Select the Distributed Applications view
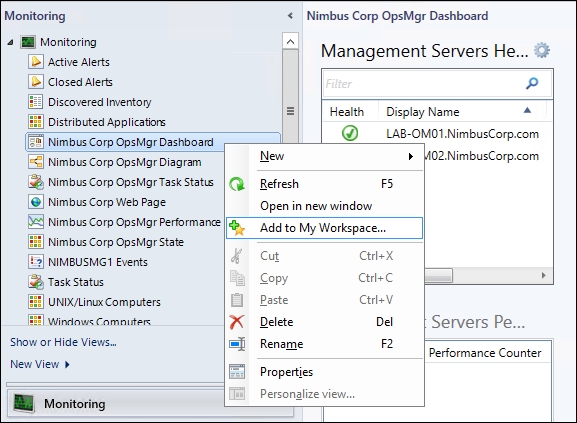 coord(107,122)
